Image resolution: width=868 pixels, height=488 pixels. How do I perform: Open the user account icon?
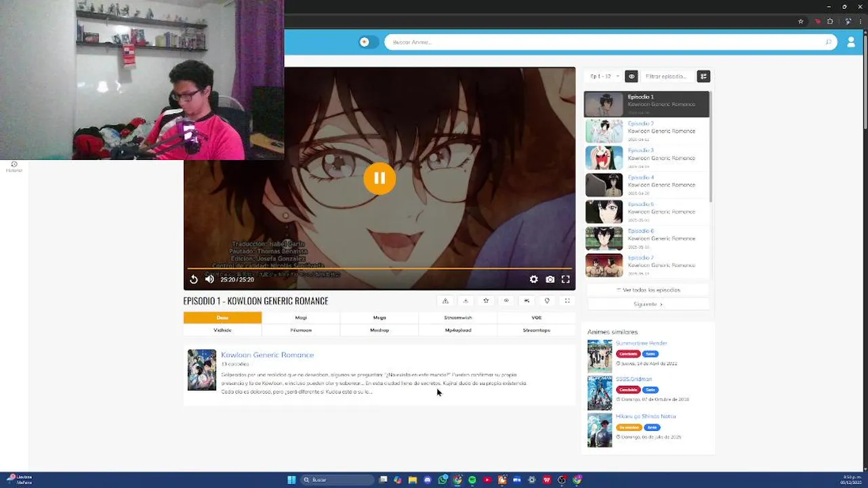(851, 42)
